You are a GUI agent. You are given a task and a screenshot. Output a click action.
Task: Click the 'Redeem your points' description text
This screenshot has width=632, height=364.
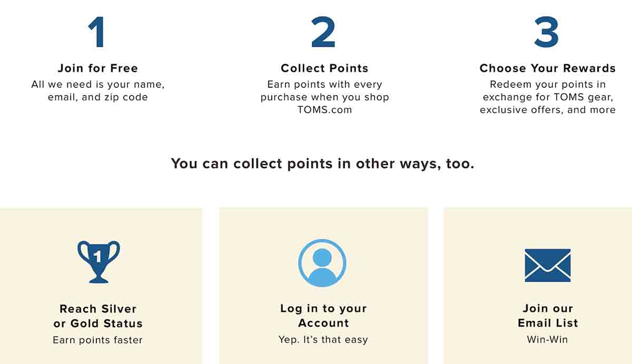548,97
